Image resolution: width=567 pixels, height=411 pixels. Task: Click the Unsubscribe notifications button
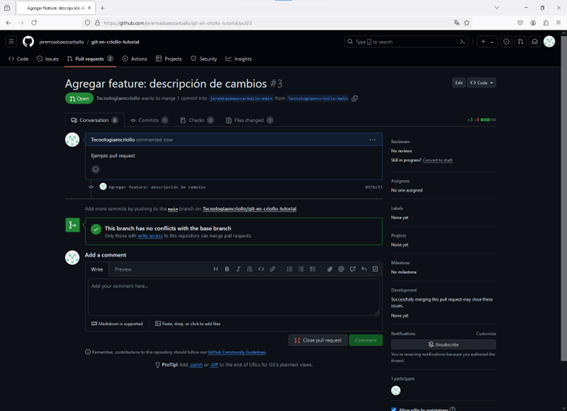coord(443,344)
